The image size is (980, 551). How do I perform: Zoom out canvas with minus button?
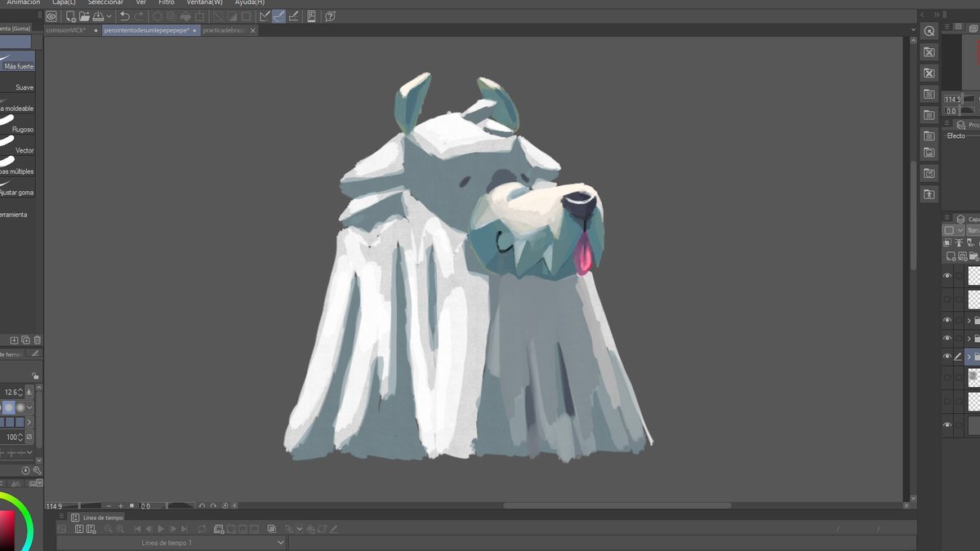[109, 506]
